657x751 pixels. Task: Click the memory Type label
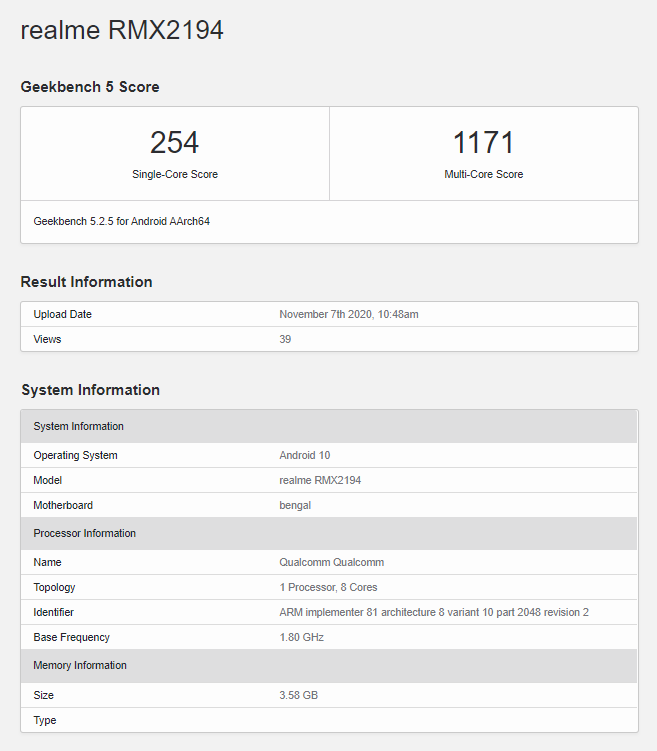click(45, 720)
